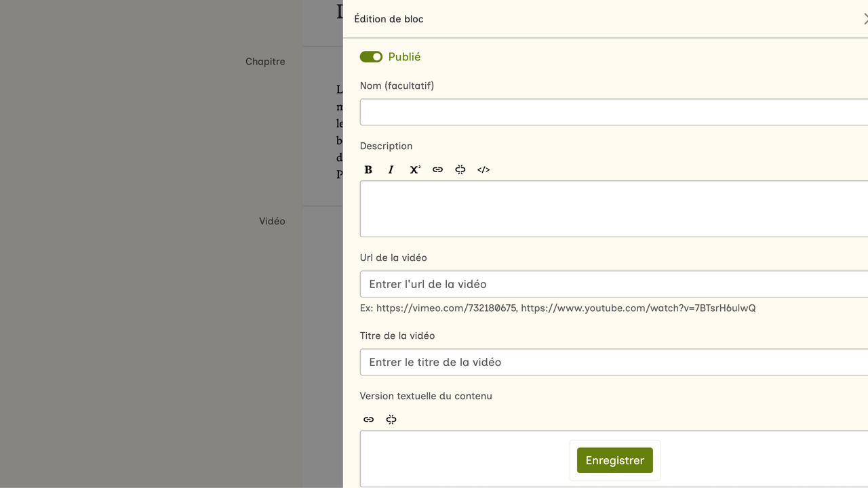Switch off the Publié toggle
Screen dimensions: 868x488
tap(371, 57)
